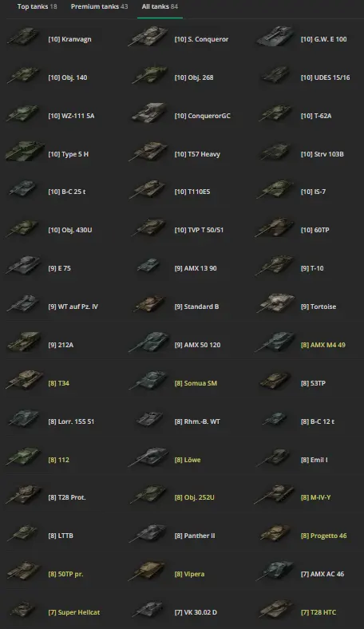Click the Tortoise tank icon

coord(276,304)
